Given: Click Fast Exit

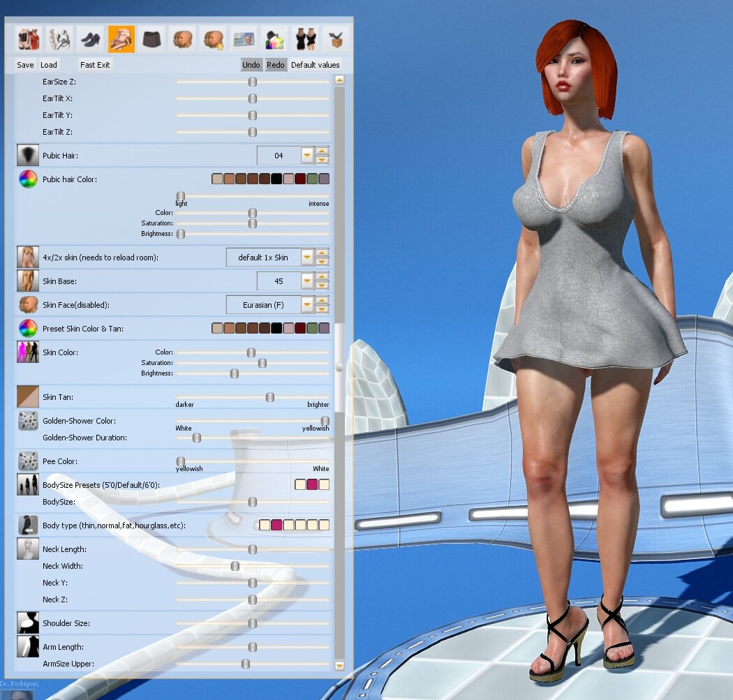Looking at the screenshot, I should click(95, 65).
